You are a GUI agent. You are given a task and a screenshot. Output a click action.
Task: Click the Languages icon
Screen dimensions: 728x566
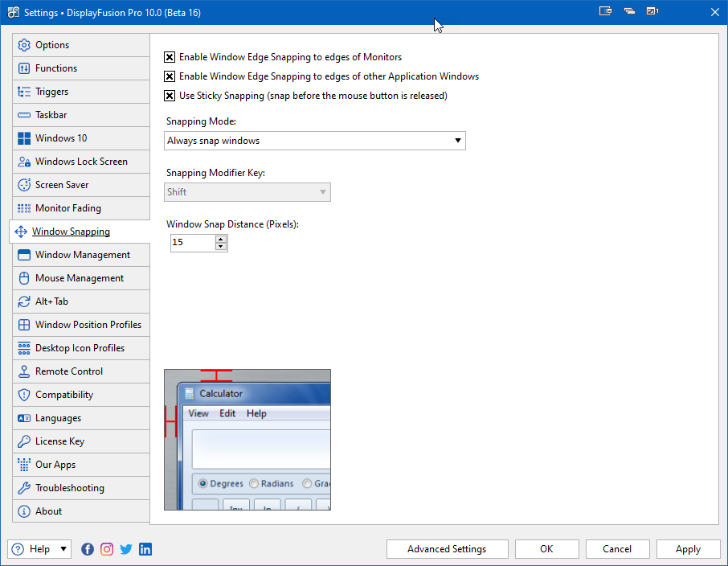(24, 418)
